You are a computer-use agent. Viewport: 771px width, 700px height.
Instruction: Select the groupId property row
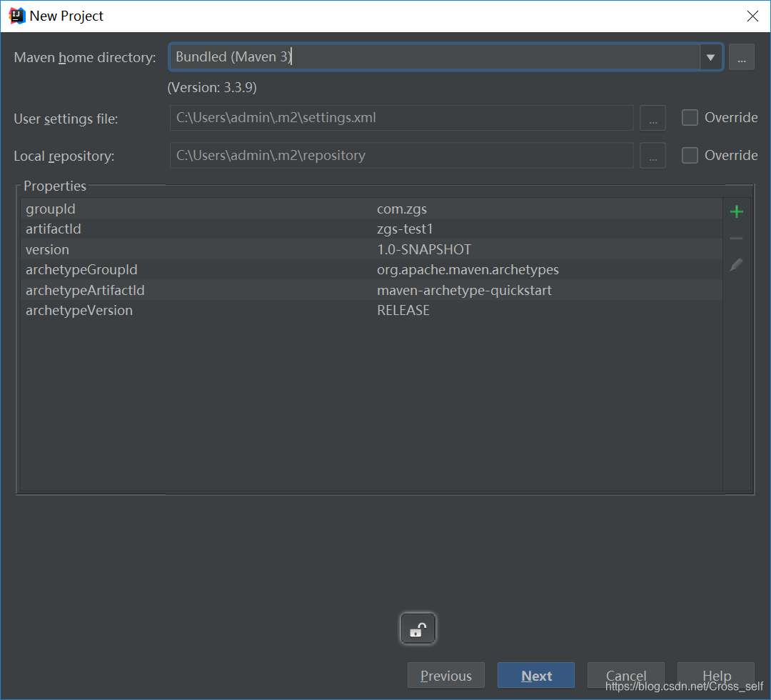[371, 209]
